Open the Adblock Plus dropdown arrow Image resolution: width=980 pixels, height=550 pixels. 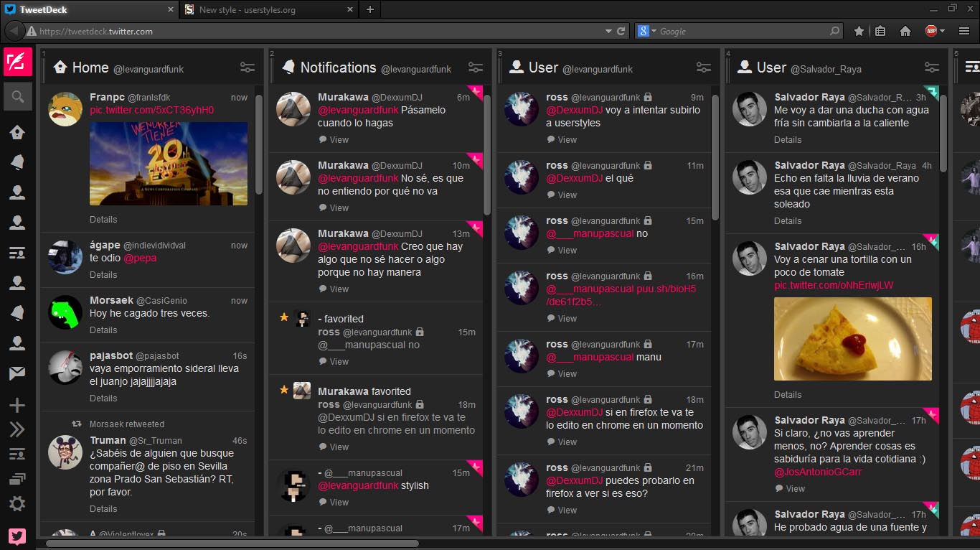pos(942,31)
